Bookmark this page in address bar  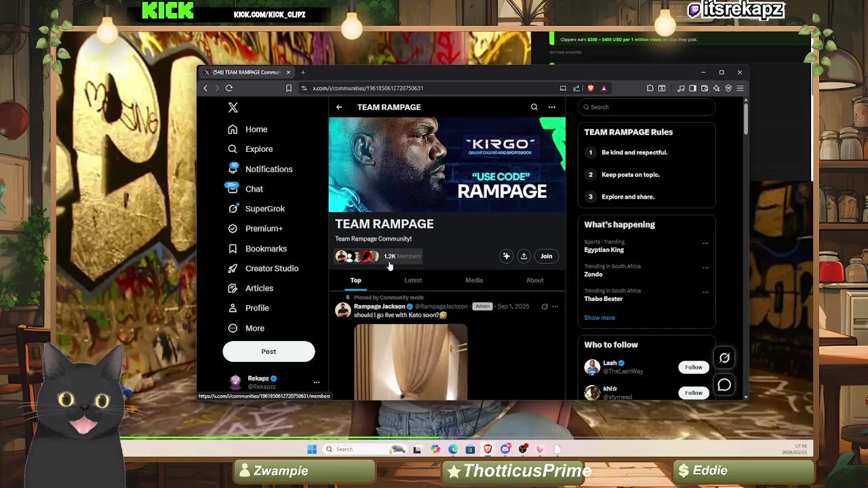click(289, 88)
